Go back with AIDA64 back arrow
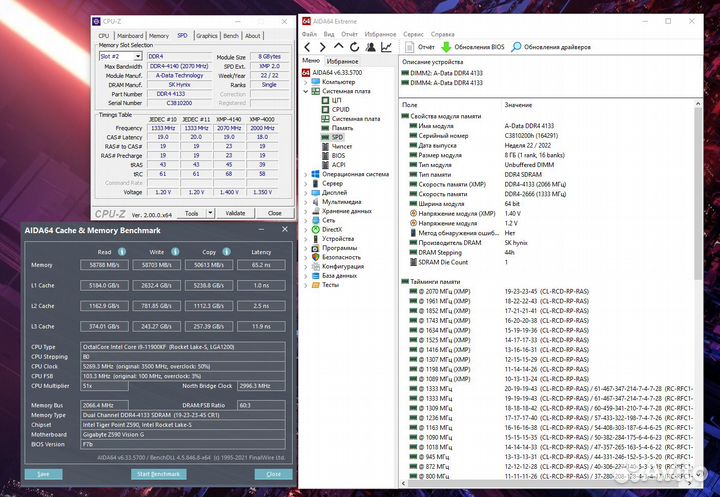This screenshot has height=497, width=720. 308,47
